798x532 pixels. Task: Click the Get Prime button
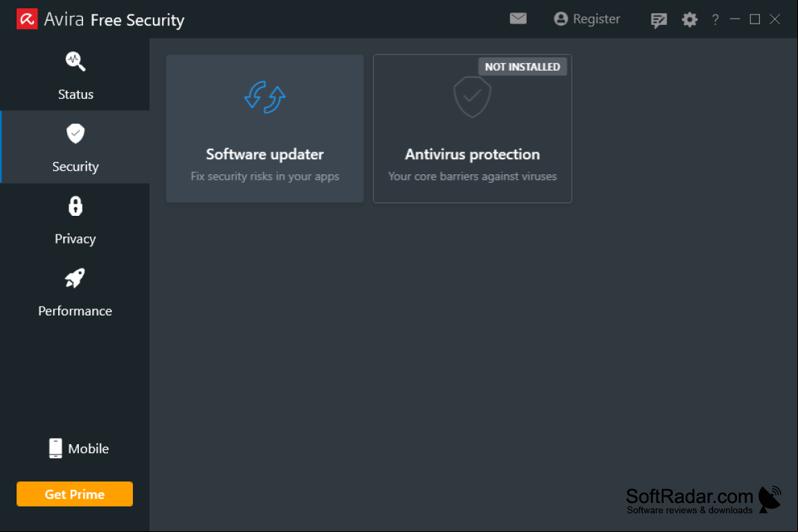[x=75, y=494]
